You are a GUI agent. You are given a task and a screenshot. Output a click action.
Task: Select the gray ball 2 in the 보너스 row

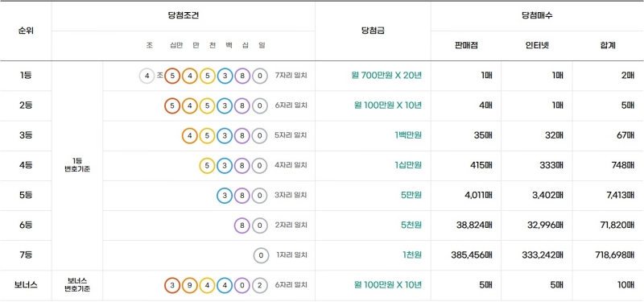coord(259,285)
